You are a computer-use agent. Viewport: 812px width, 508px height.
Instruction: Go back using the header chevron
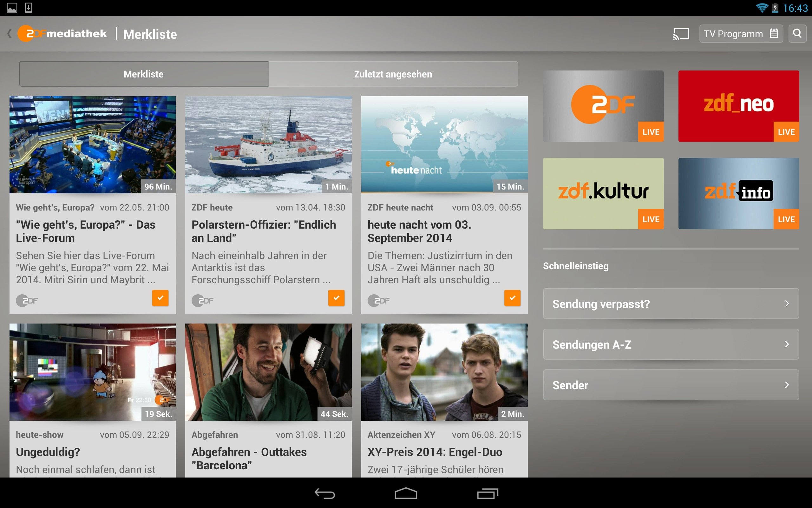click(x=10, y=34)
